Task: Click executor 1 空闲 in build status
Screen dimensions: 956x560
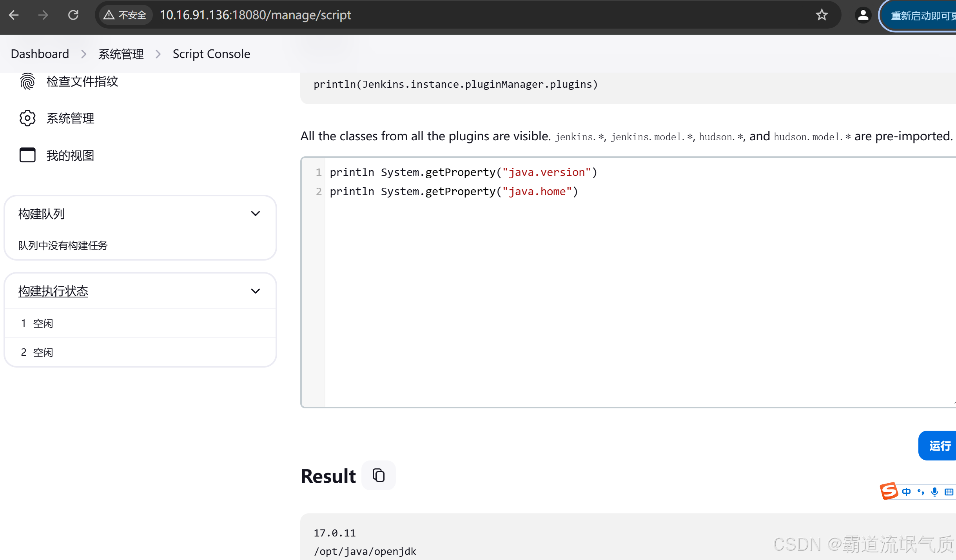Action: [x=37, y=323]
